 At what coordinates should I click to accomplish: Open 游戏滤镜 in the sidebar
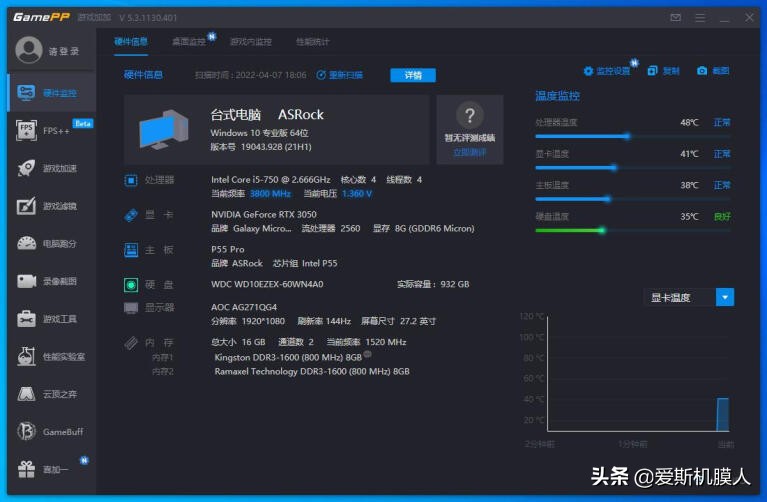tap(52, 206)
